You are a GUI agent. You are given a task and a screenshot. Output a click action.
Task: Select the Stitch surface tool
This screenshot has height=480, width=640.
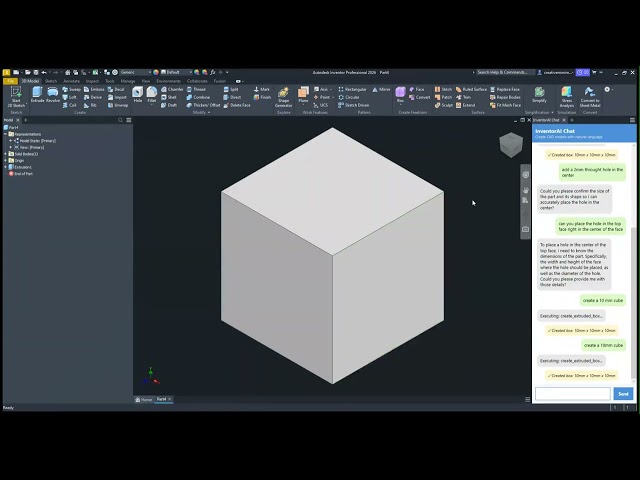point(443,89)
